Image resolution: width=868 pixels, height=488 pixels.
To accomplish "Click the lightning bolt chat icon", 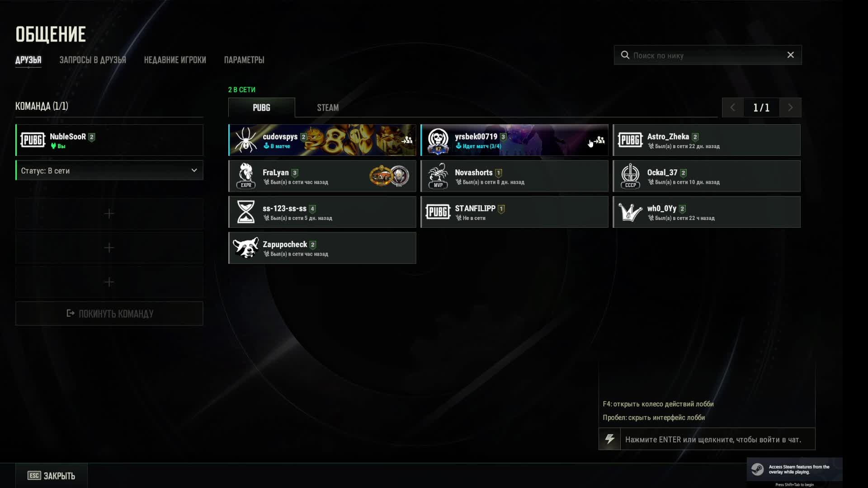I will [x=609, y=439].
